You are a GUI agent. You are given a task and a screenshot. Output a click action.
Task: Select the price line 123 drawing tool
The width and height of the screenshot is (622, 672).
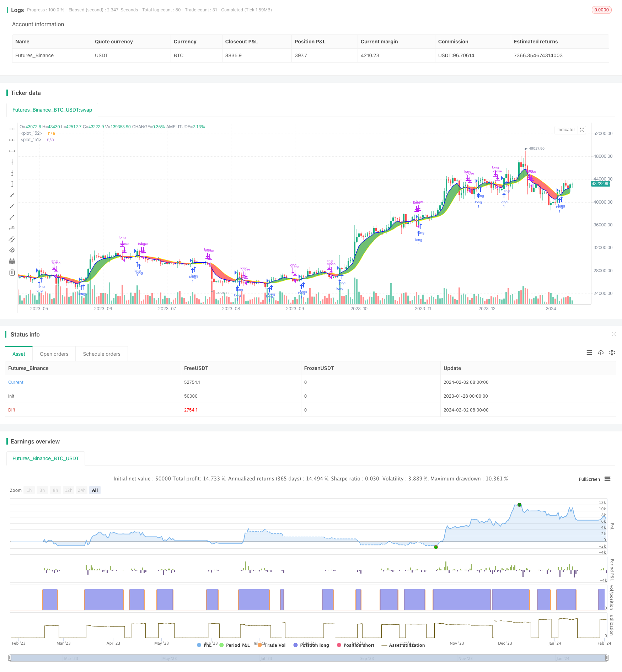point(12,228)
